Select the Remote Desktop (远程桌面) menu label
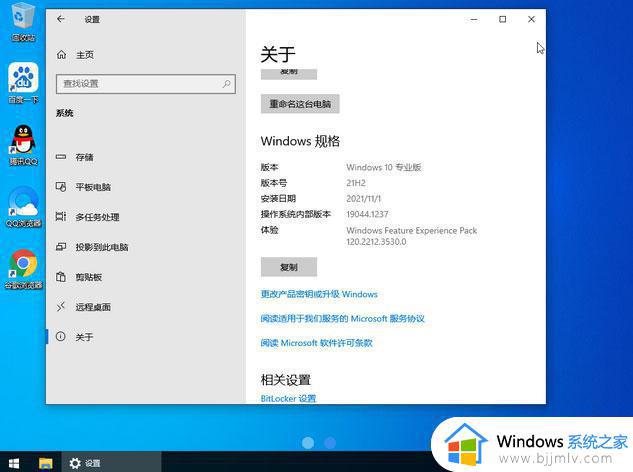The width and height of the screenshot is (633, 472). point(93,307)
